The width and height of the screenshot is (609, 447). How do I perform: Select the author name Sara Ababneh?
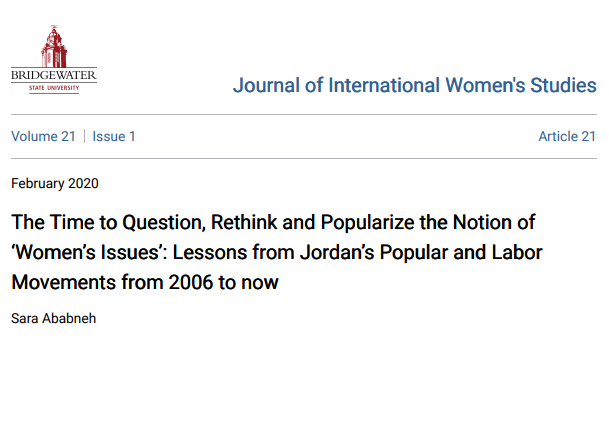point(54,318)
